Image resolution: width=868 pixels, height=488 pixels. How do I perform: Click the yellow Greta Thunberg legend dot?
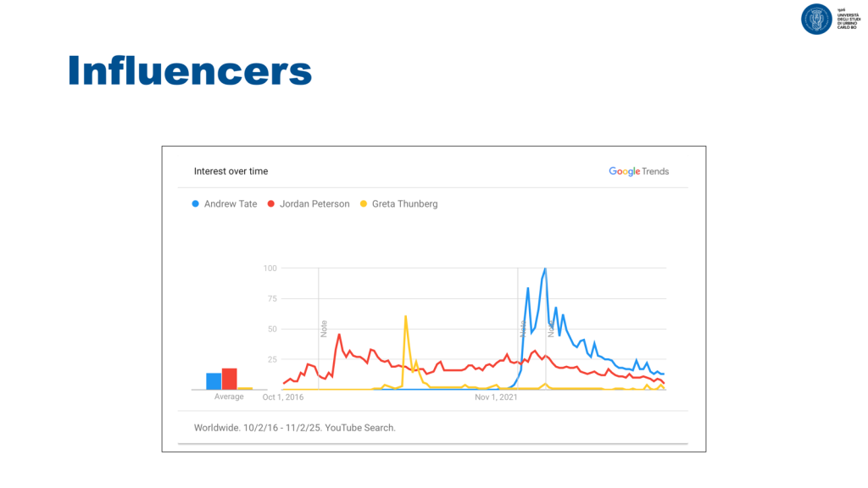(364, 204)
